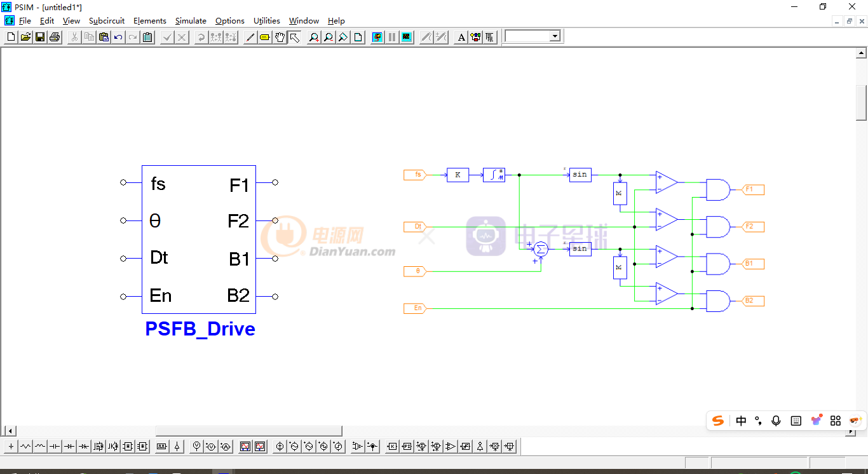Screen dimensions: 868x474
Task: Place a PI controller block
Action: [407, 447]
